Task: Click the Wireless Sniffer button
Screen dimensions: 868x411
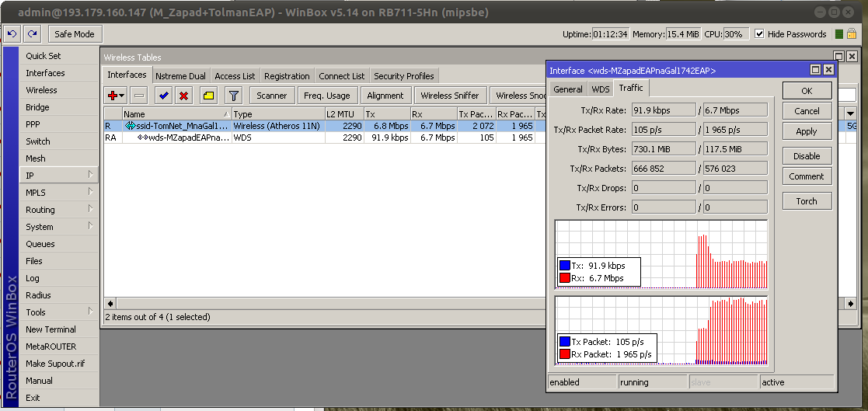Action: 451,96
